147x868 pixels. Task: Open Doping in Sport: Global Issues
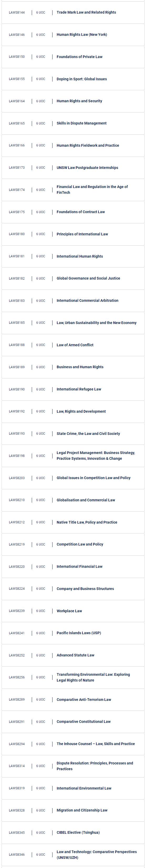point(73,79)
